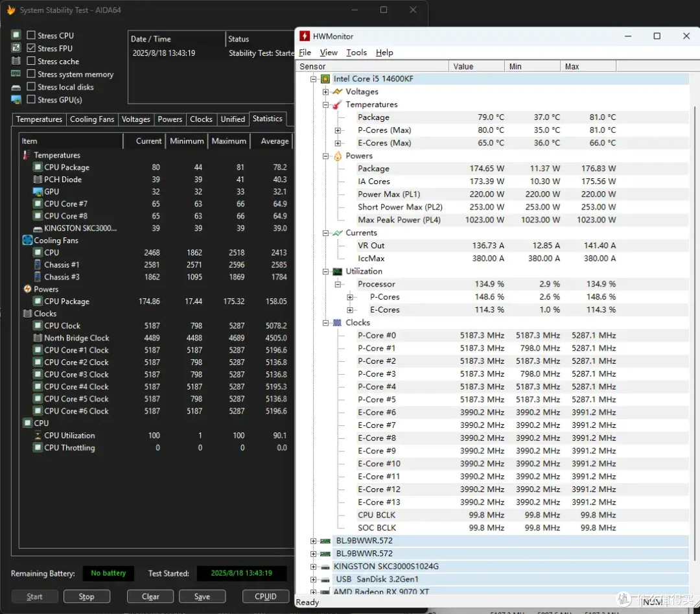Click the Stop button

coord(87,596)
